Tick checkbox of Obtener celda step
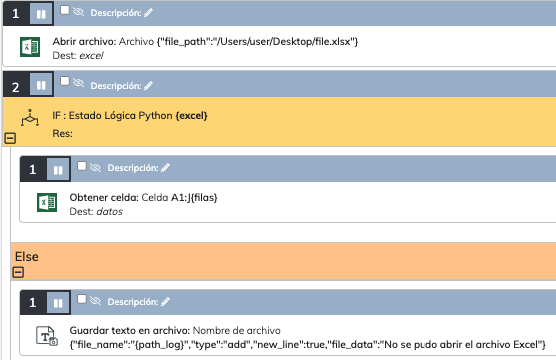This screenshot has width=556, height=360. coord(82,166)
